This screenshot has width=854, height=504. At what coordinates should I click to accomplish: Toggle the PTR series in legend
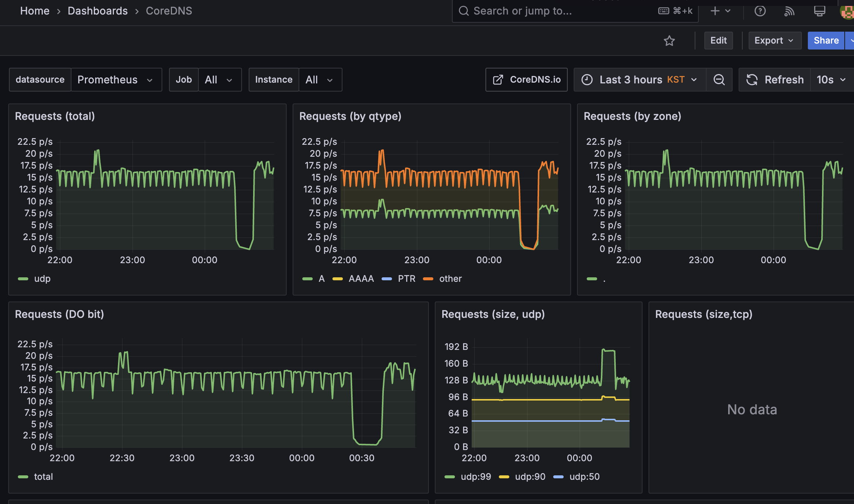pos(406,278)
